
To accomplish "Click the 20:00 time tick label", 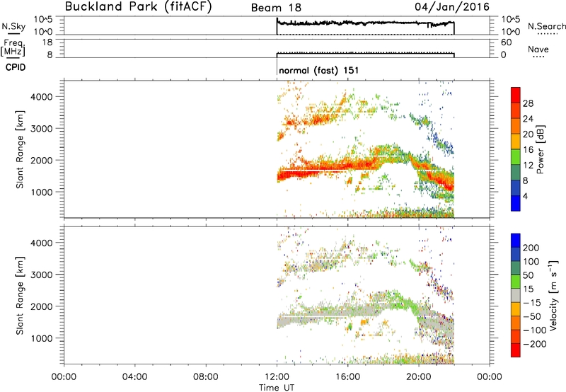I will pyautogui.click(x=419, y=377).
